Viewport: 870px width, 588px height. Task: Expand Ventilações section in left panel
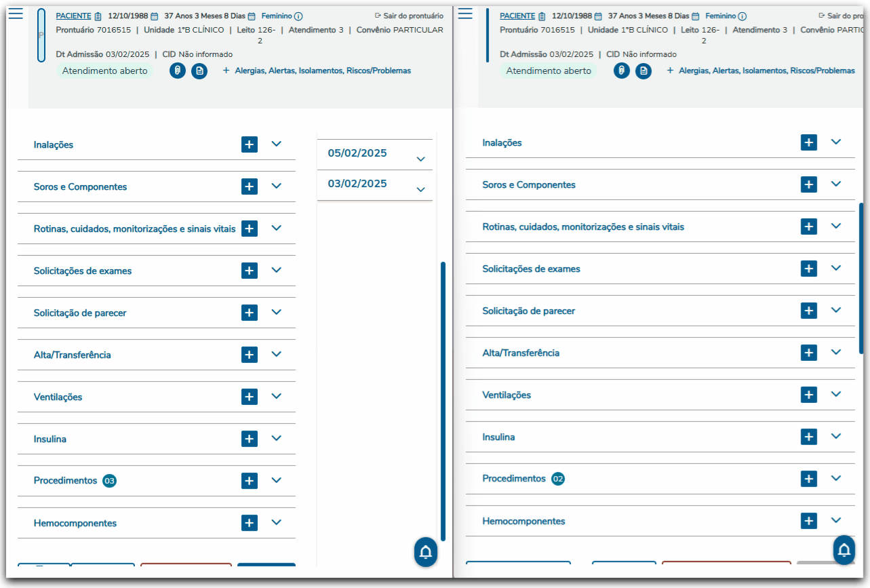276,396
